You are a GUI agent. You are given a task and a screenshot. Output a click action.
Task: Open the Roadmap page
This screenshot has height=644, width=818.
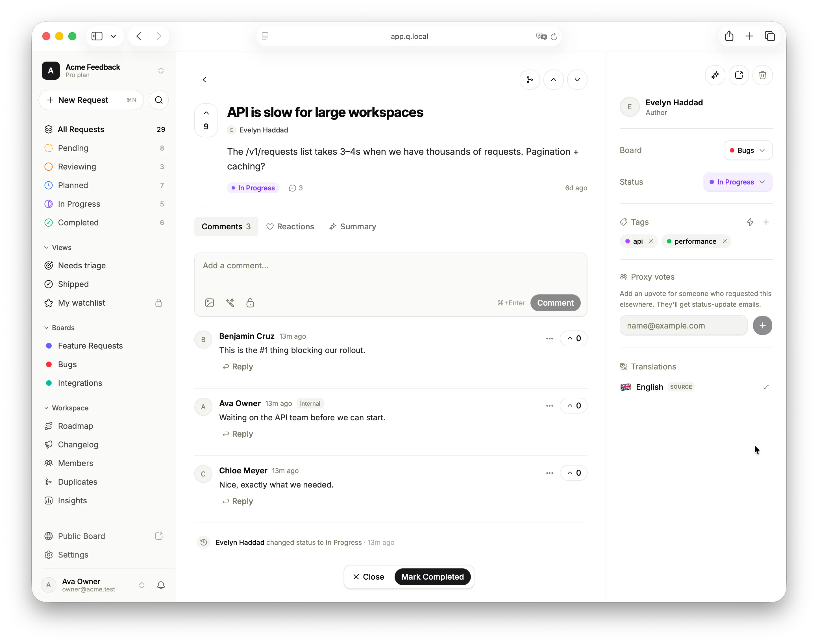(105, 426)
